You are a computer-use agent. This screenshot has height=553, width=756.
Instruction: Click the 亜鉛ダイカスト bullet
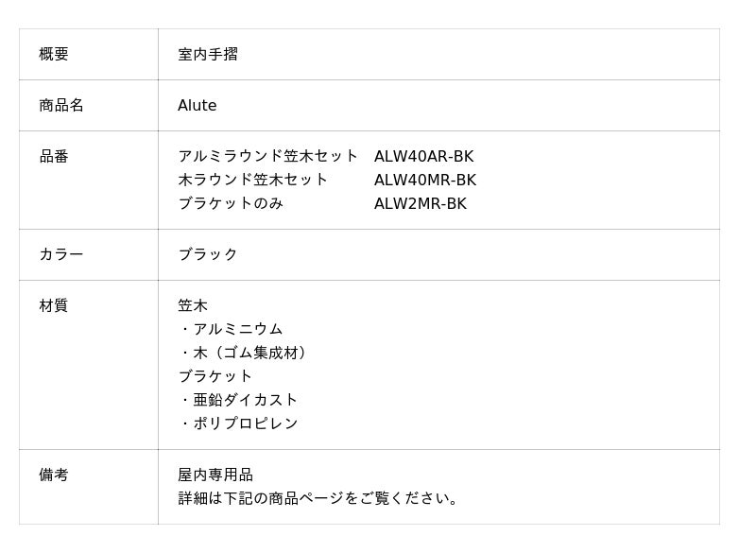244,400
